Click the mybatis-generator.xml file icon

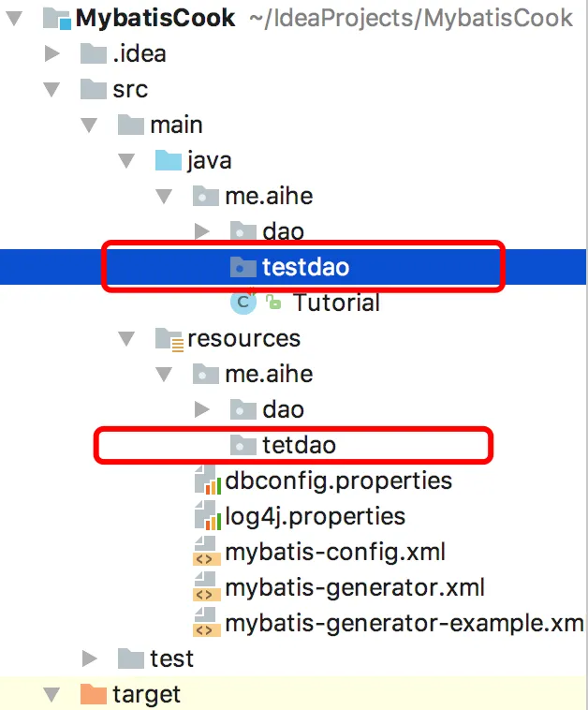click(207, 587)
